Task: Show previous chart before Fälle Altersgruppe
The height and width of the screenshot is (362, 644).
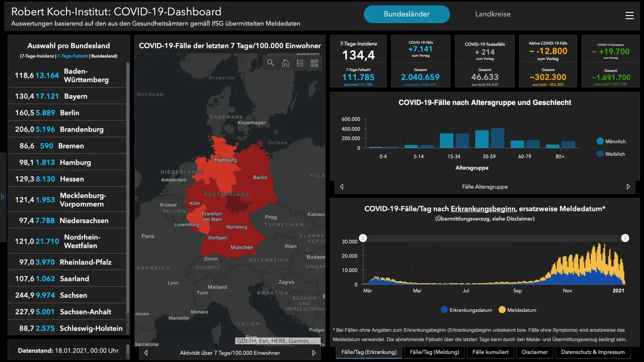Action: coord(342,187)
